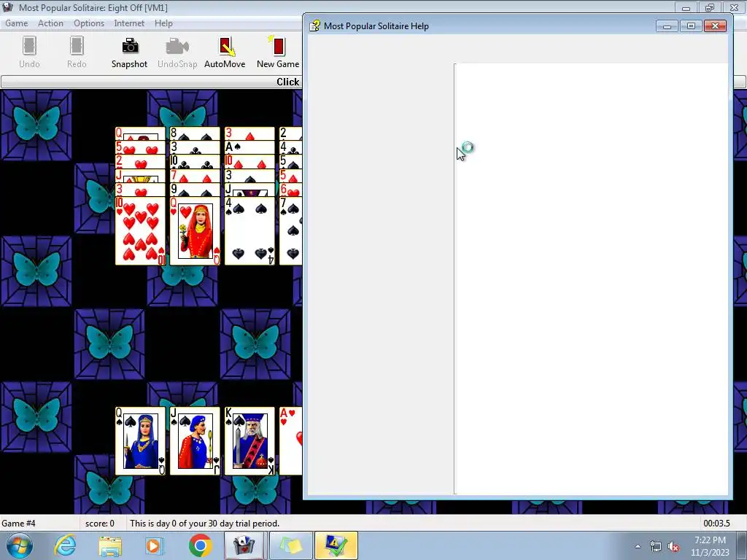Launch Internet Explorer from the taskbar
Viewport: 747px width, 560px height.
65,545
